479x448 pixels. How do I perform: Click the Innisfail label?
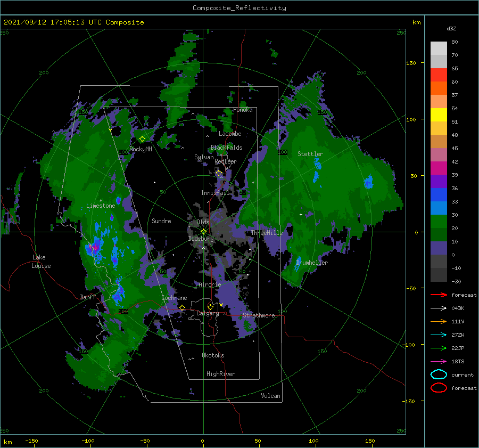(215, 193)
